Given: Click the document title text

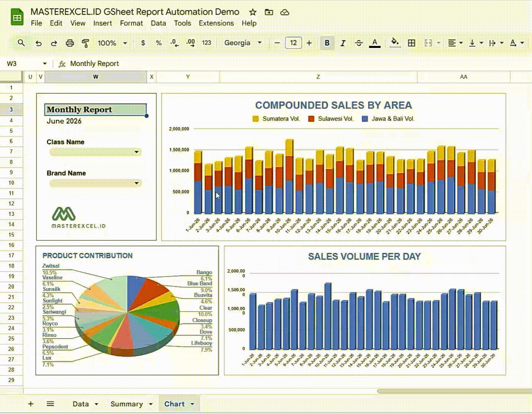Looking at the screenshot, I should pos(135,12).
